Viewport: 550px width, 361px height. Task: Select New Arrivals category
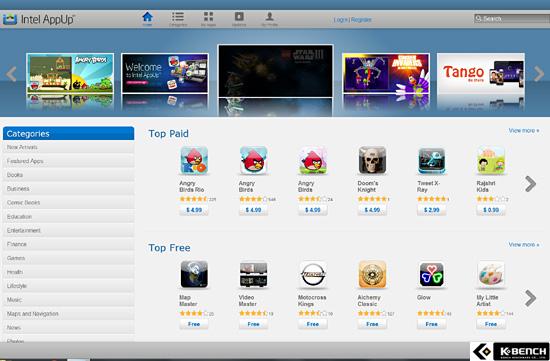pyautogui.click(x=68, y=147)
